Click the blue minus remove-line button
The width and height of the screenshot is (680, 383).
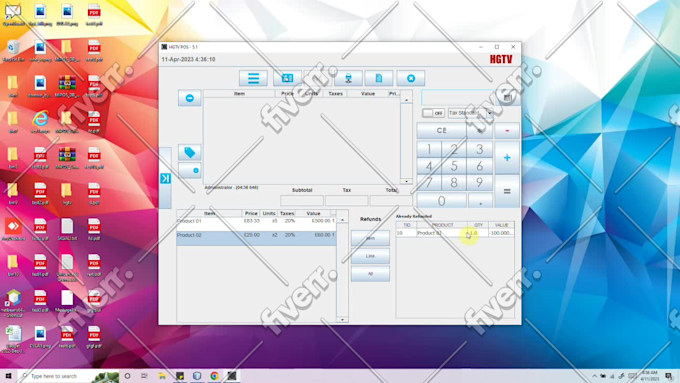point(190,98)
